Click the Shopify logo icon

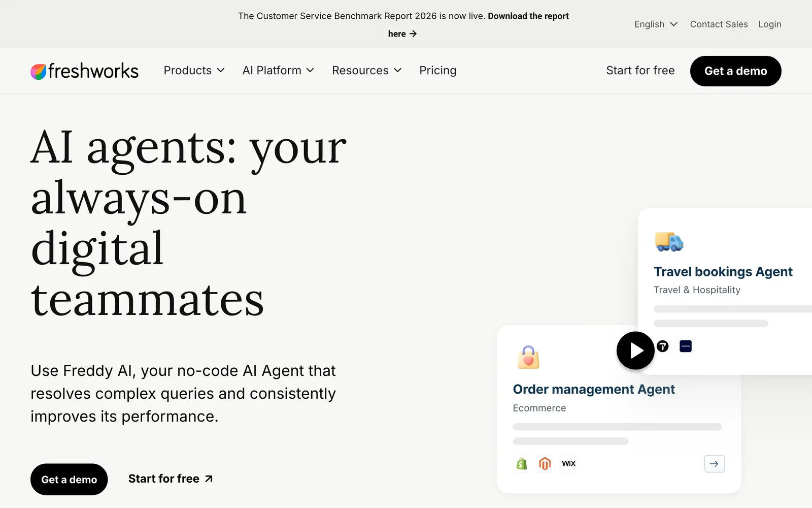pyautogui.click(x=522, y=464)
